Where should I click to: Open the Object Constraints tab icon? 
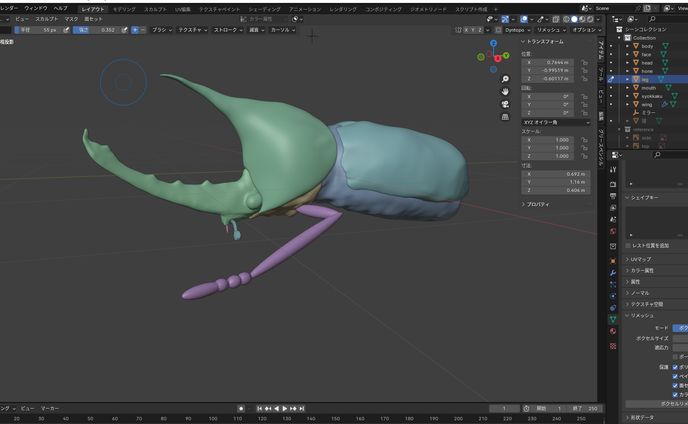click(x=613, y=308)
